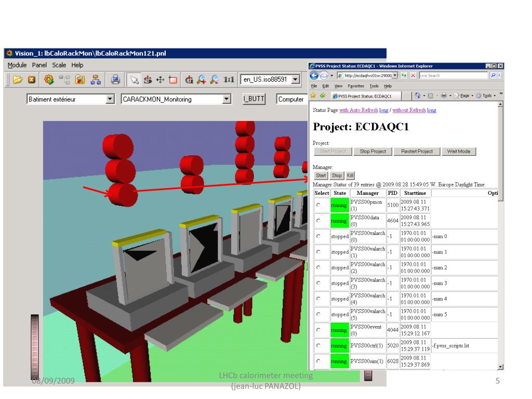
Task: Open the Favorites menu in Internet Explorer
Action: [x=355, y=86]
